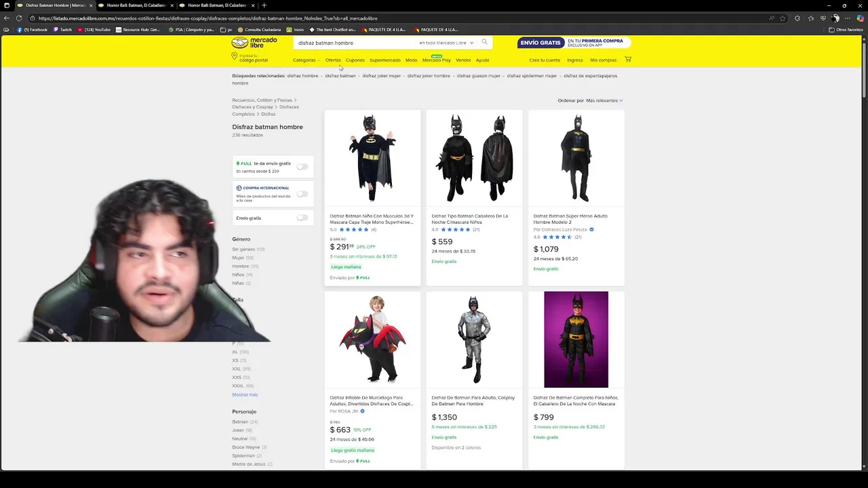868x488 pixels.
Task: Open inflatable bat costume thumbnail
Action: 372,340
